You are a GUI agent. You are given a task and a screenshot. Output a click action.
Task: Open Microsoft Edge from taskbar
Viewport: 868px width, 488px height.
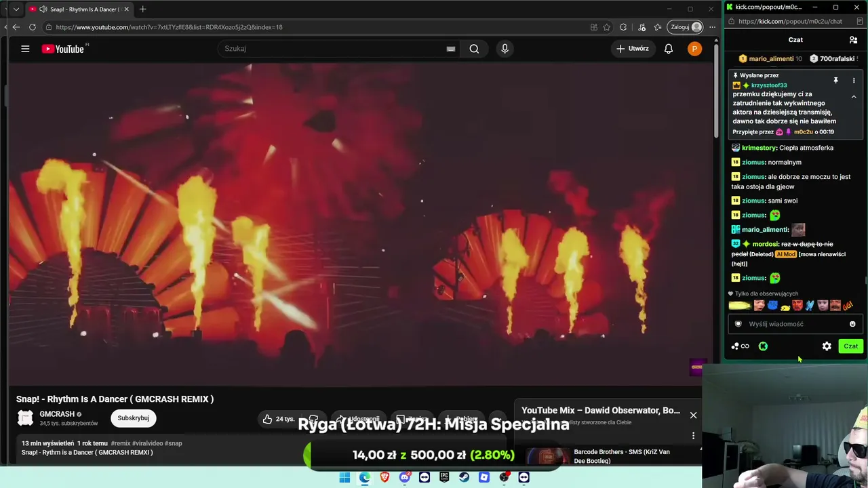pyautogui.click(x=365, y=477)
